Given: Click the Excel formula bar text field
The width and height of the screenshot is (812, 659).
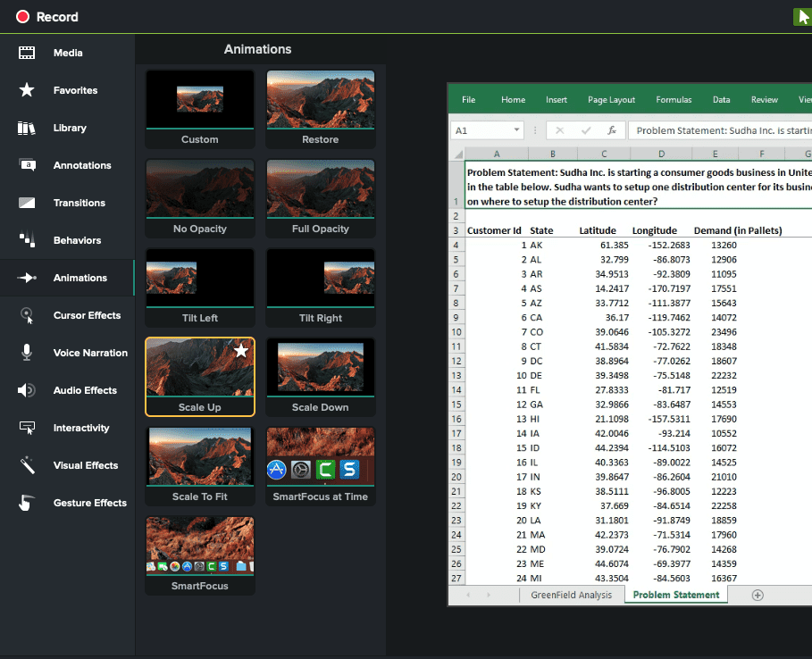Looking at the screenshot, I should (x=719, y=130).
